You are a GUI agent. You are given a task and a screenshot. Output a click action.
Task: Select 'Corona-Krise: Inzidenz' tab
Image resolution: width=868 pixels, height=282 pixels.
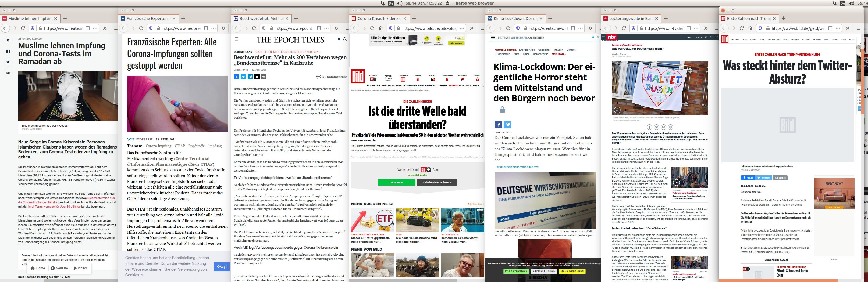pos(379,19)
